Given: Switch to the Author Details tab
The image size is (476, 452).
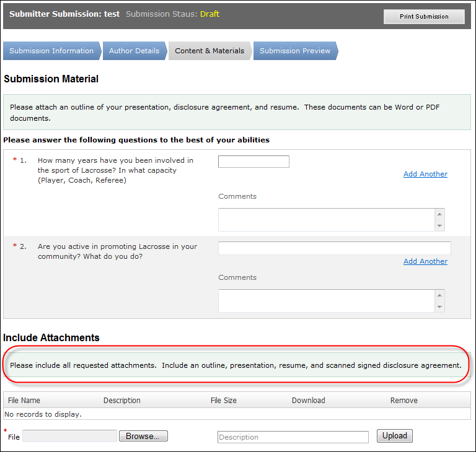Looking at the screenshot, I should (x=134, y=51).
